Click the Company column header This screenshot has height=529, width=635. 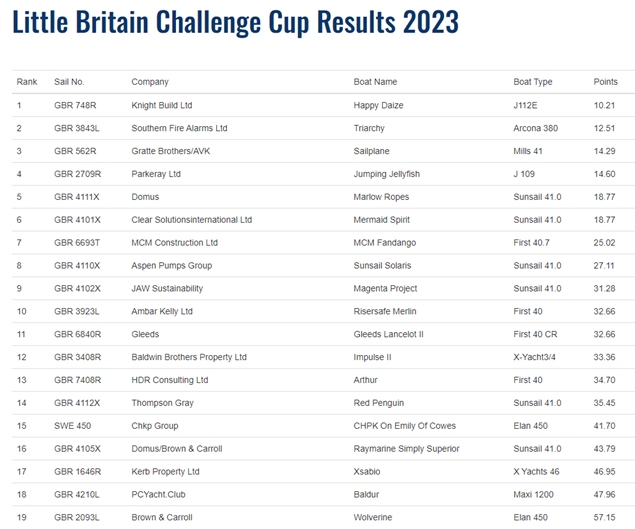(x=150, y=82)
